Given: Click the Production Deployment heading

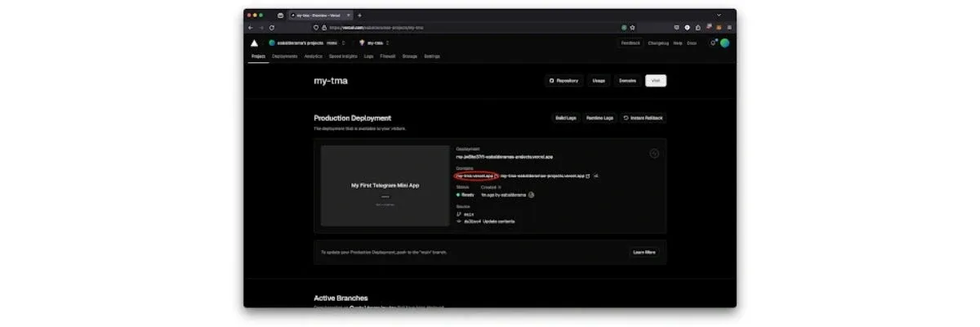Looking at the screenshot, I should [x=353, y=118].
